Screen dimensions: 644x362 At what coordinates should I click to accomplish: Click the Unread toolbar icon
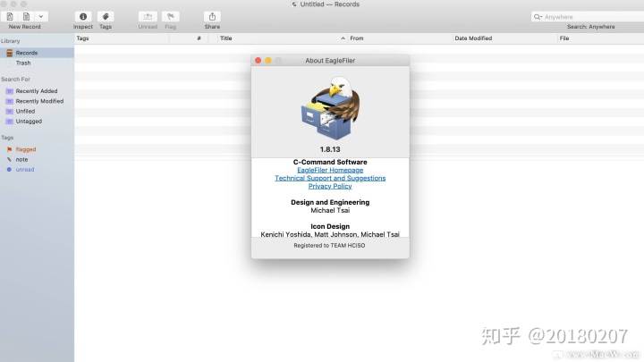tap(148, 16)
